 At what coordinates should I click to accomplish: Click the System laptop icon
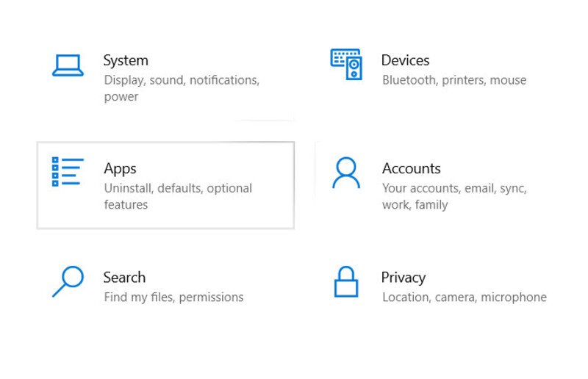tap(68, 65)
